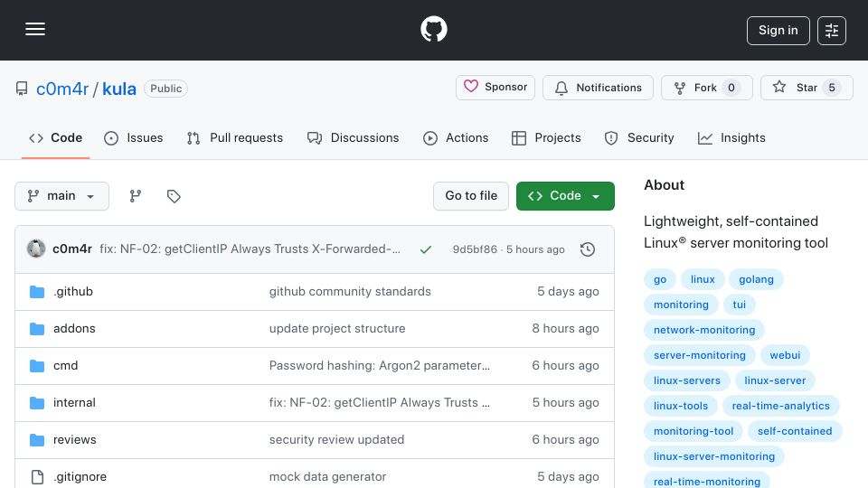The width and height of the screenshot is (868, 488).
Task: Switch to the Issues tab
Action: (x=134, y=137)
